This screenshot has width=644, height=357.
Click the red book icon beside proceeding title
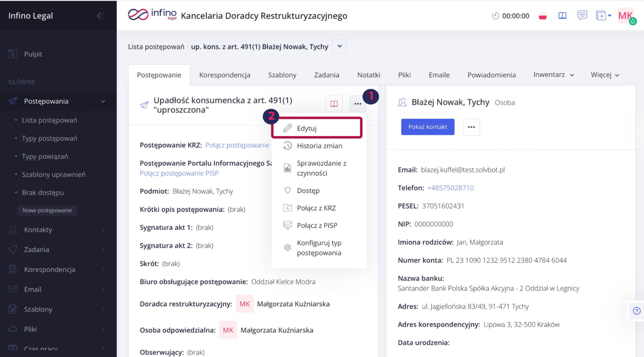(x=334, y=104)
